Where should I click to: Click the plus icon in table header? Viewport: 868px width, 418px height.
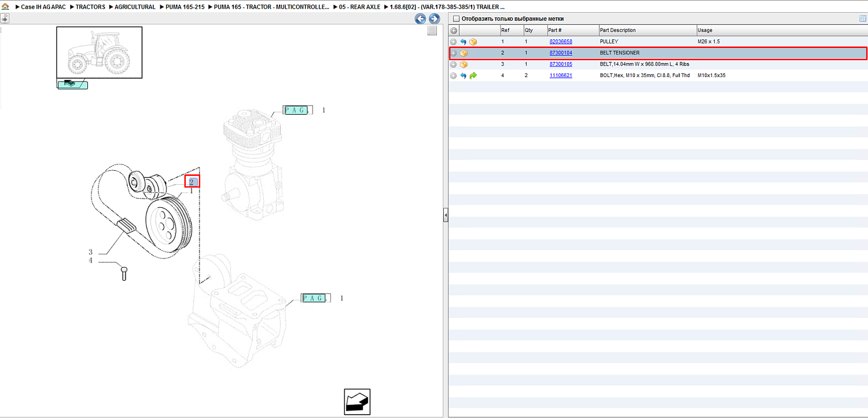tap(454, 30)
